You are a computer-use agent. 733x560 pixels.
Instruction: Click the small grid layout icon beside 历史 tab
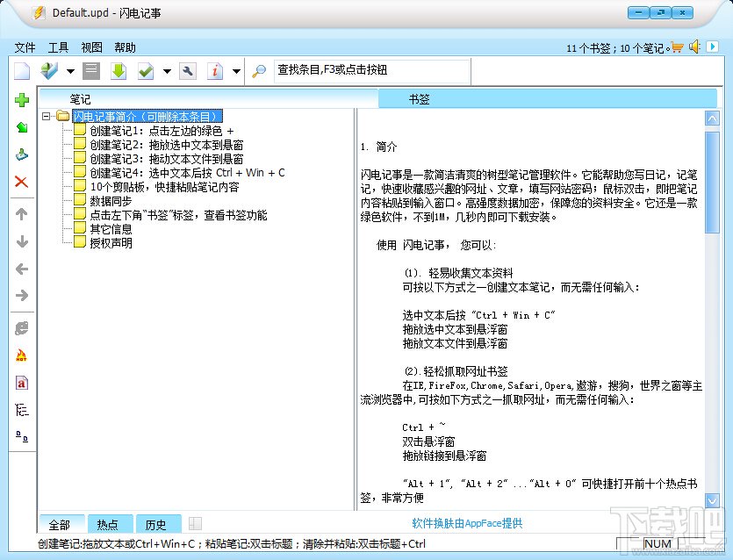(195, 523)
